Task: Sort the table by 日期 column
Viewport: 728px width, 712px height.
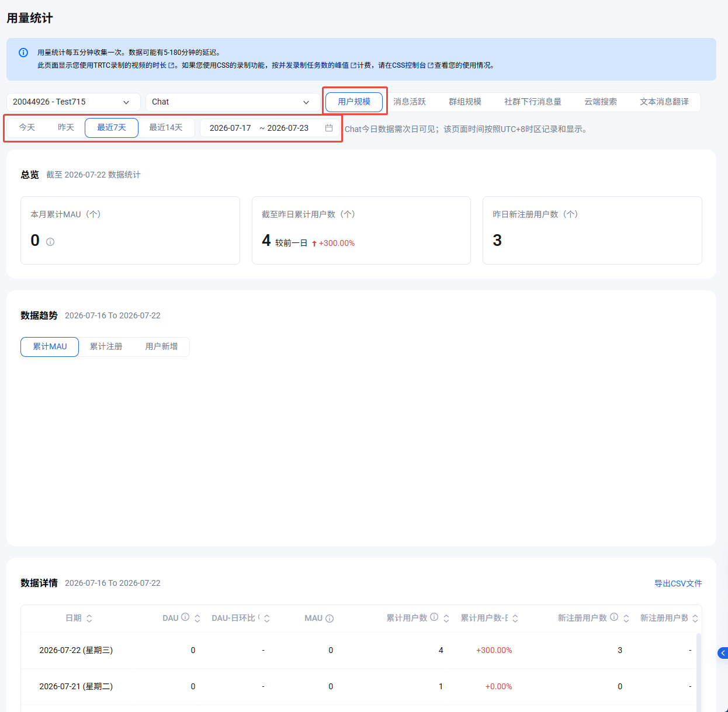Action: click(x=89, y=619)
